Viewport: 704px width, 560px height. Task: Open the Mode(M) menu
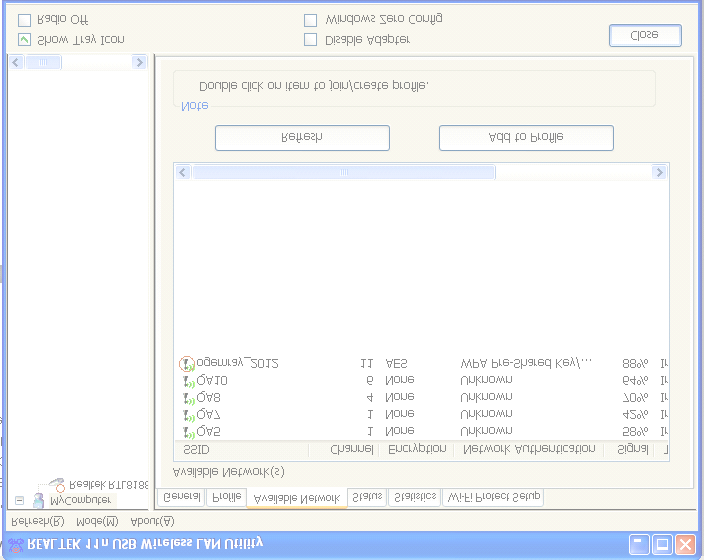[97, 521]
